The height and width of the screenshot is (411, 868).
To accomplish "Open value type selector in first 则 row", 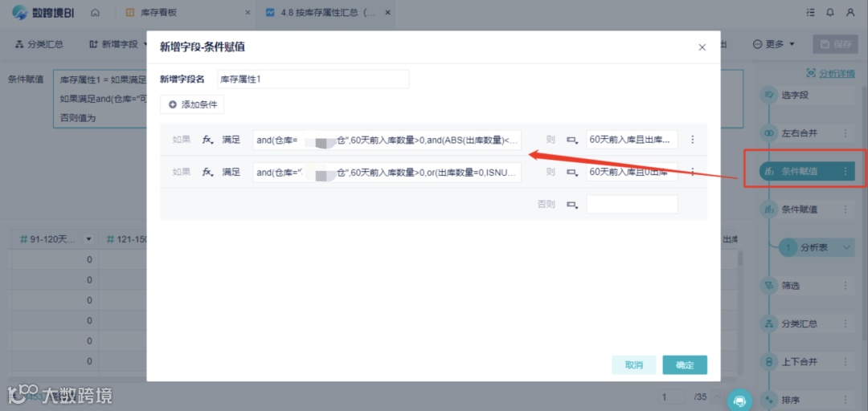I will point(572,140).
